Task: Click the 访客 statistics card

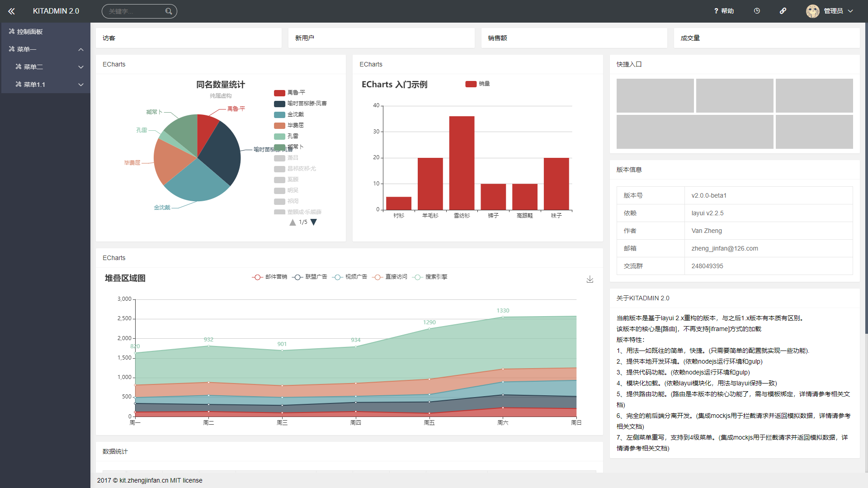Action: click(x=189, y=38)
